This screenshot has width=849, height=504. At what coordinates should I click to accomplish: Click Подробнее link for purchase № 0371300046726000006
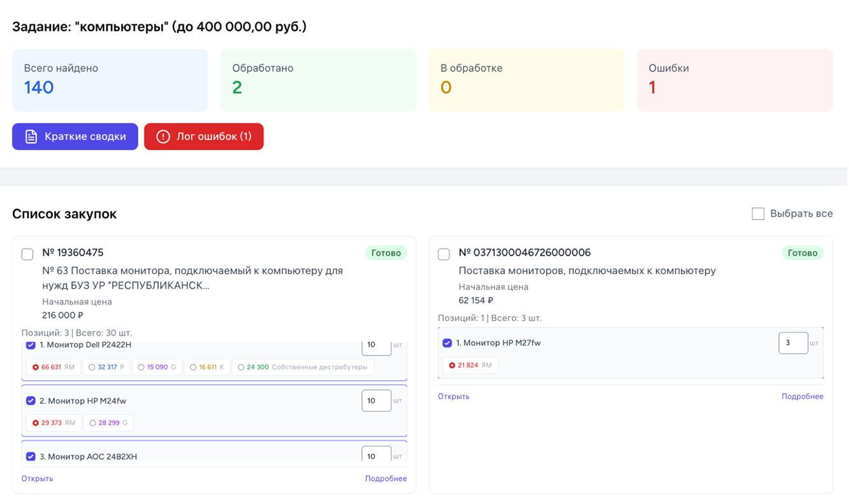tap(802, 396)
